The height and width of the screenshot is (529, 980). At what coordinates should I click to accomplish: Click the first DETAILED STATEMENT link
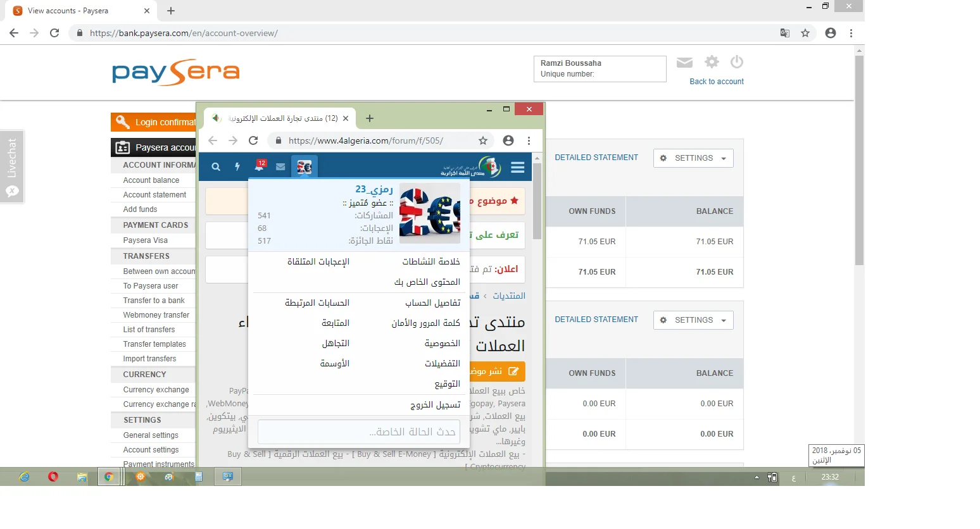pyautogui.click(x=596, y=158)
